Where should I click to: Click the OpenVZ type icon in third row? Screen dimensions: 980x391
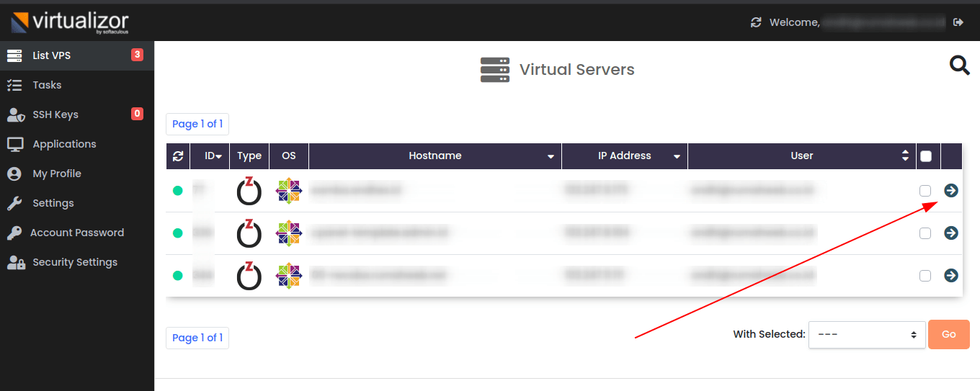249,276
